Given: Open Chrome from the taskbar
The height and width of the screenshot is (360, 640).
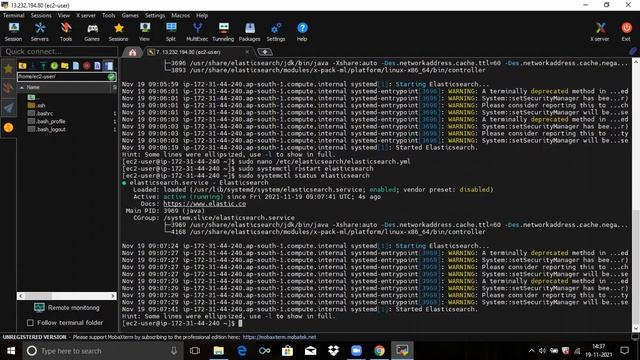Looking at the screenshot, I should point(379,351).
